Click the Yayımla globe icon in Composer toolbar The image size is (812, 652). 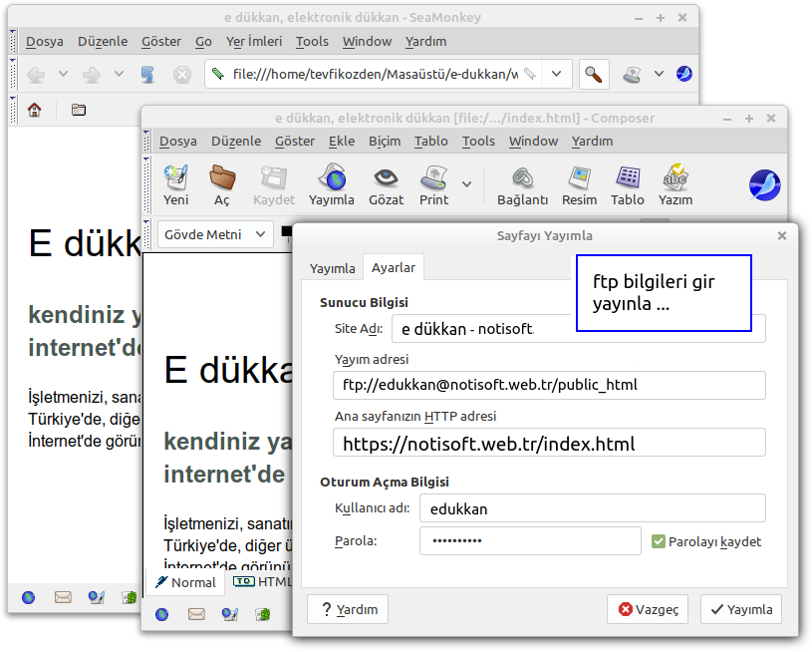click(331, 179)
